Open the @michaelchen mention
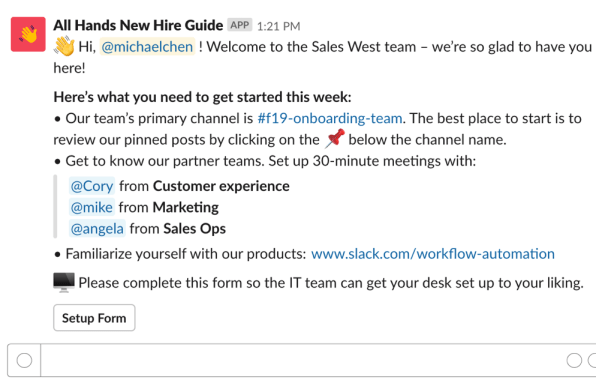This screenshot has height=383, width=596. point(147,47)
